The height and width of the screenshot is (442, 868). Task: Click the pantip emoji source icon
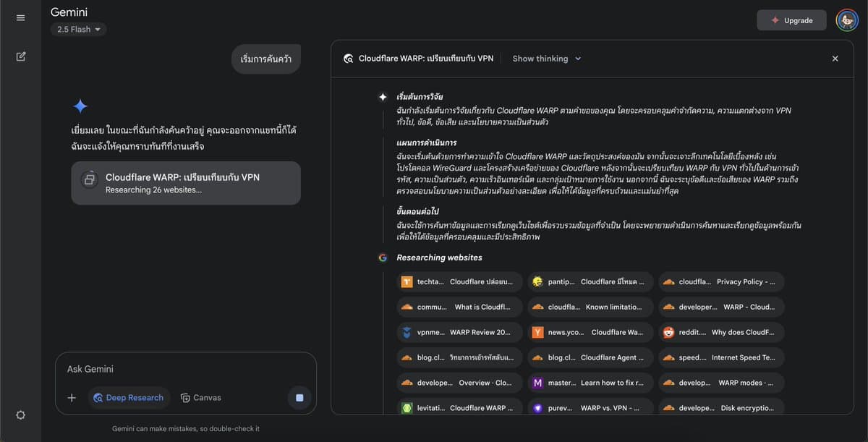click(537, 281)
